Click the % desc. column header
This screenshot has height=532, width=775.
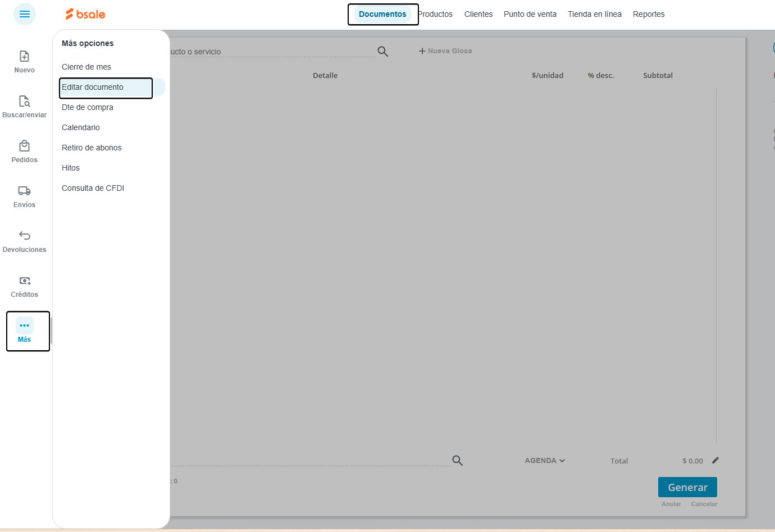pos(601,75)
